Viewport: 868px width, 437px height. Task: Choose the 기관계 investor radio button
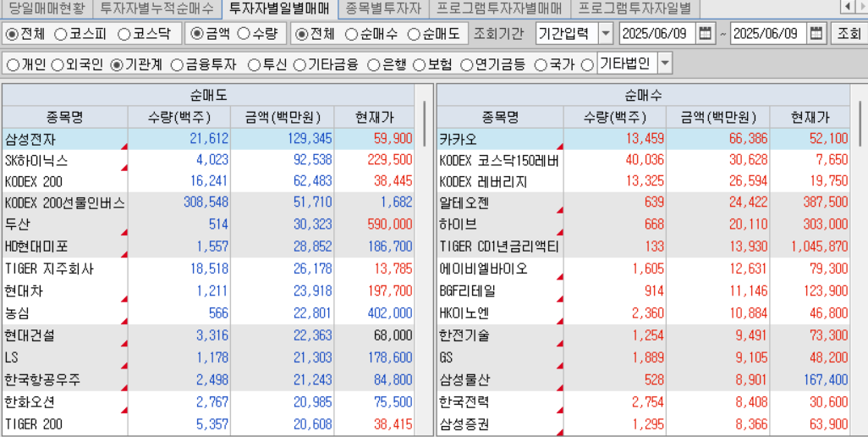pyautogui.click(x=116, y=65)
